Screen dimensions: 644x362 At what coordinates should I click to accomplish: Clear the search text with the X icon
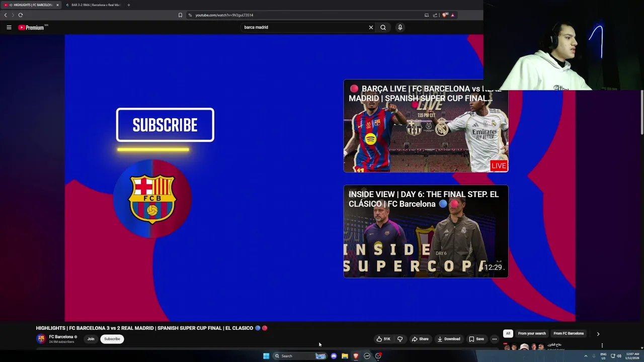pos(371,27)
